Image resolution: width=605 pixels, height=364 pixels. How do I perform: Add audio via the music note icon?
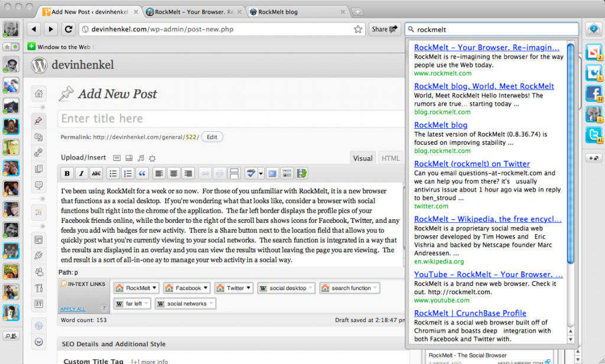tap(141, 158)
